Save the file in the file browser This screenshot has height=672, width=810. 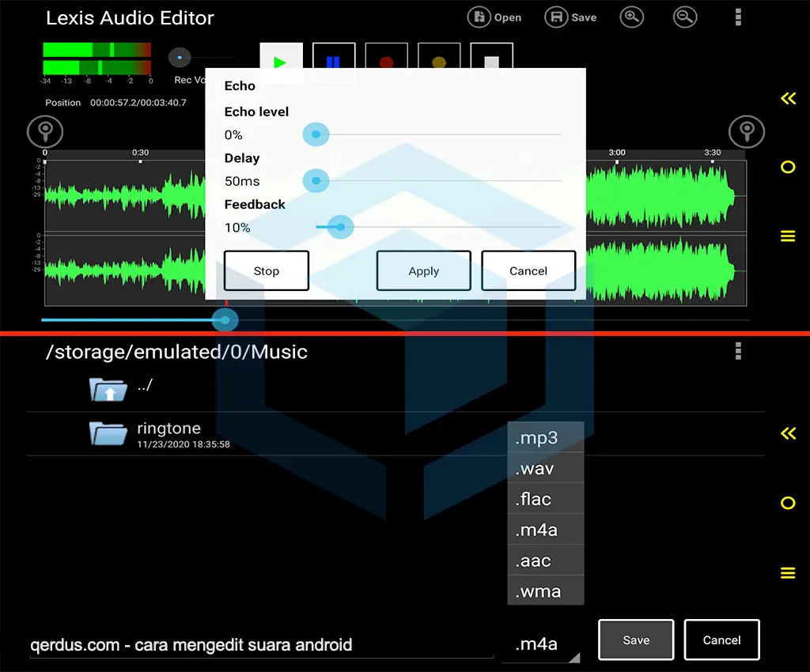click(636, 640)
